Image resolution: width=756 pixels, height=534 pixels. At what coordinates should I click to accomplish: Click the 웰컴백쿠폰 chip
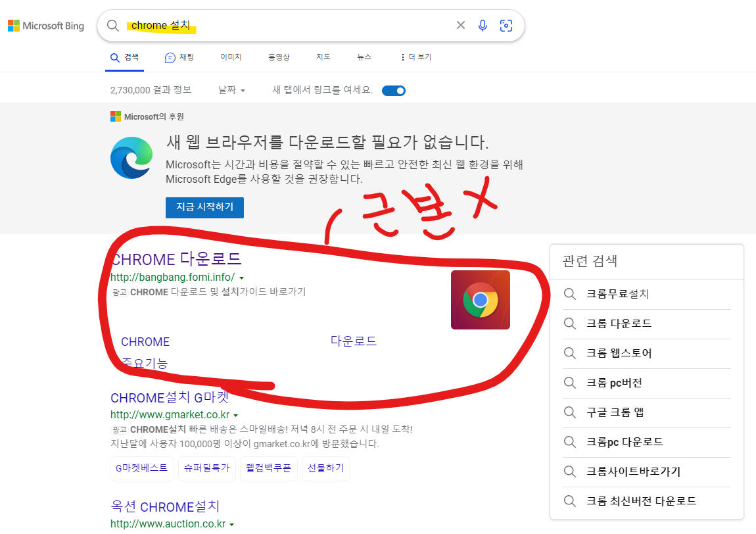(269, 468)
